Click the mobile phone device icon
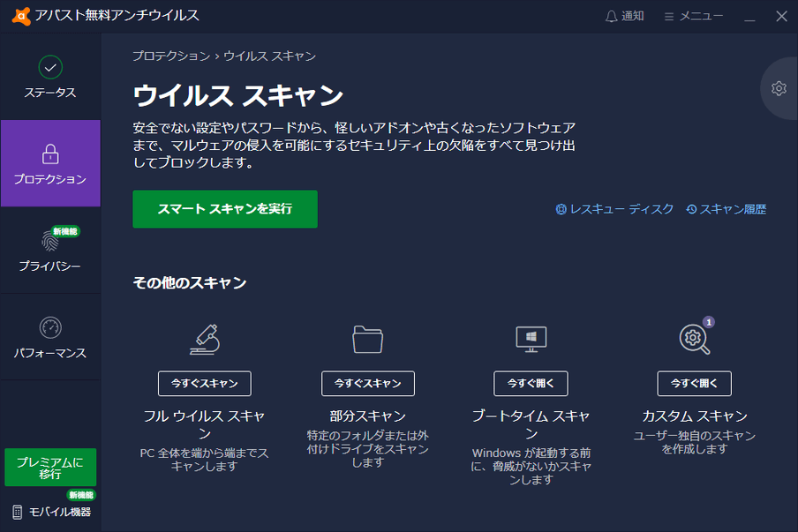 click(x=18, y=513)
